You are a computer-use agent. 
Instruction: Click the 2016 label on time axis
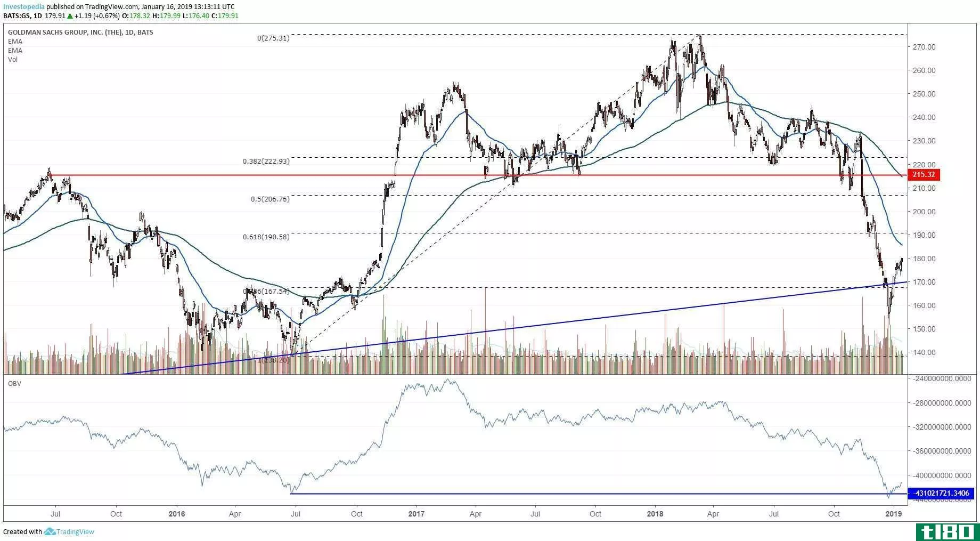(x=176, y=514)
